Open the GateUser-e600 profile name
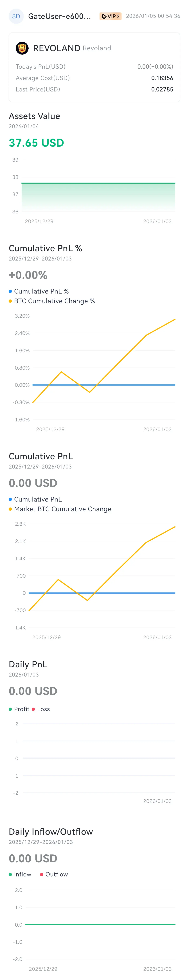 coord(60,16)
